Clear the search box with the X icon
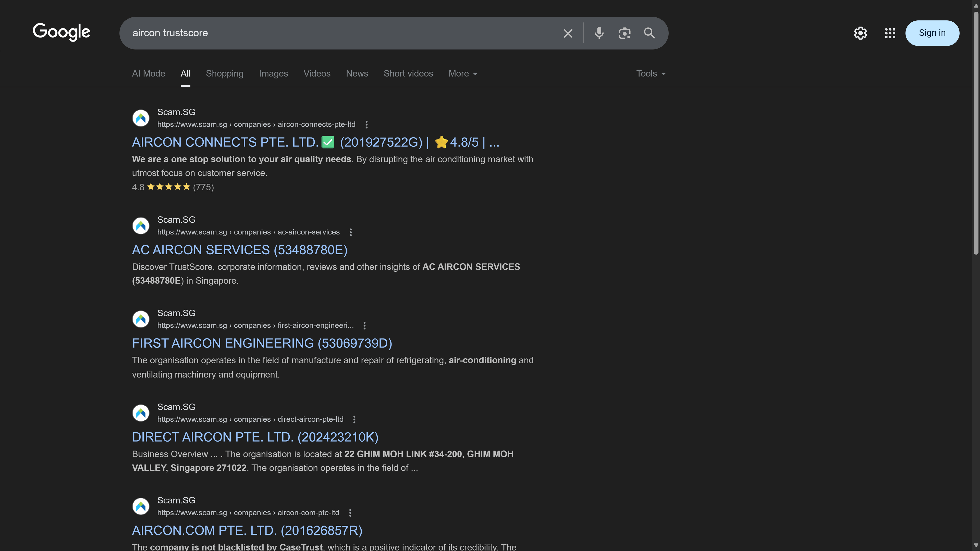The height and width of the screenshot is (551, 980). point(568,33)
